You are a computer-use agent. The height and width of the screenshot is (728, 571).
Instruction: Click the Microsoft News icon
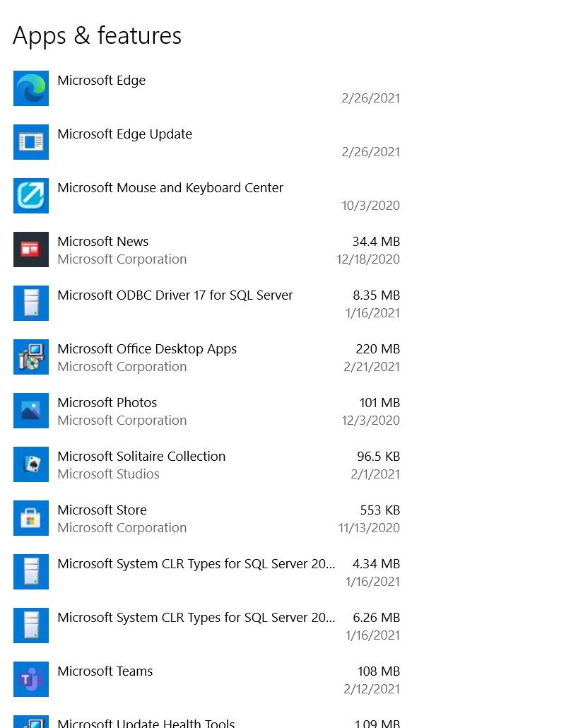click(x=30, y=249)
